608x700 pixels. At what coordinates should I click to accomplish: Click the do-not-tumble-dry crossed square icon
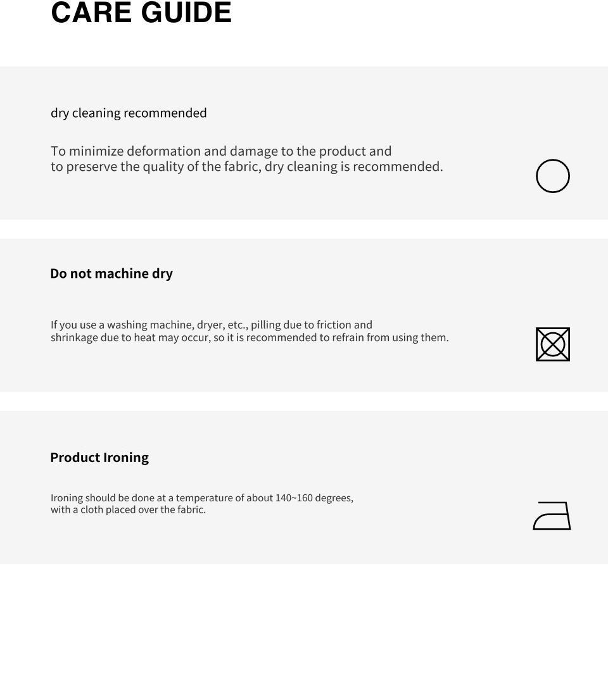(553, 344)
